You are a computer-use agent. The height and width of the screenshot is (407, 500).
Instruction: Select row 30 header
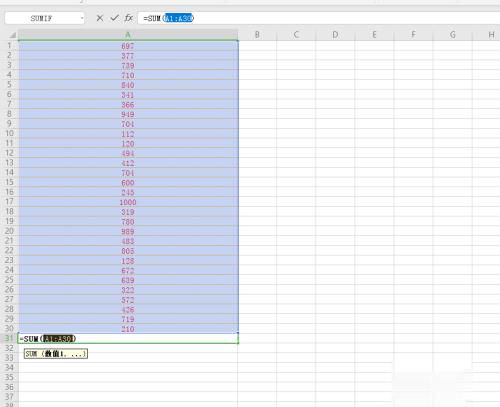tap(9, 328)
